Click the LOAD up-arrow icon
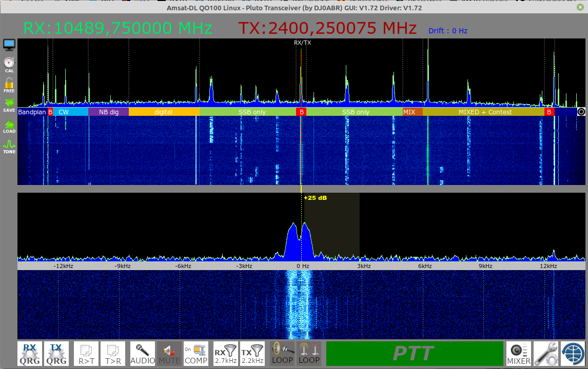 (x=9, y=126)
